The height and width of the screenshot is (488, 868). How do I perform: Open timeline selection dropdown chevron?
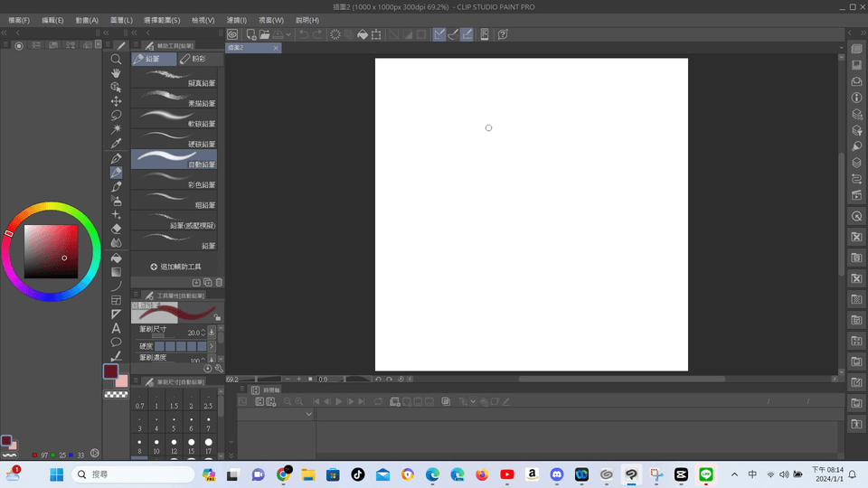pyautogui.click(x=309, y=414)
